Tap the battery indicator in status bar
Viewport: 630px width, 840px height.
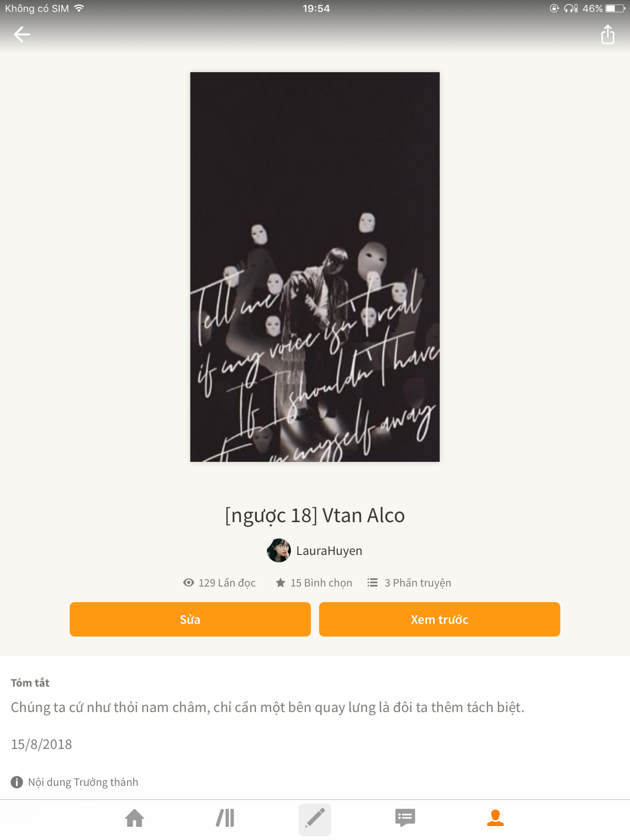tap(616, 8)
